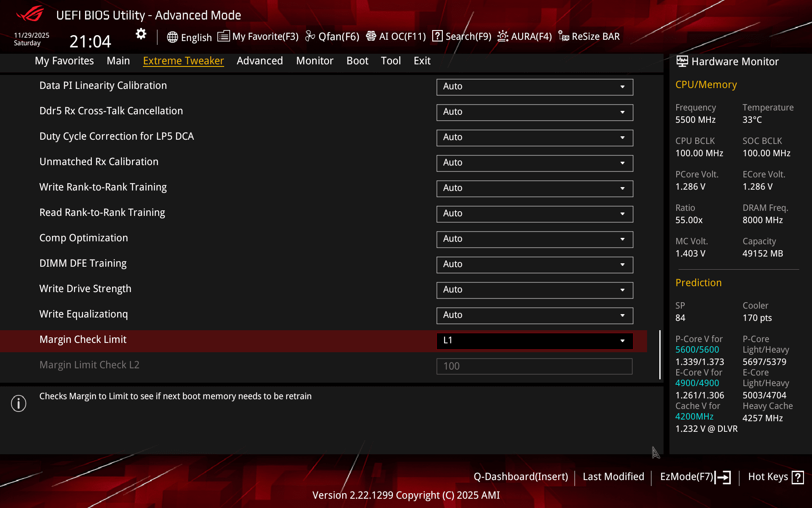Expand DIMM DFE Training dropdown
Image resolution: width=812 pixels, height=508 pixels.
(x=534, y=265)
